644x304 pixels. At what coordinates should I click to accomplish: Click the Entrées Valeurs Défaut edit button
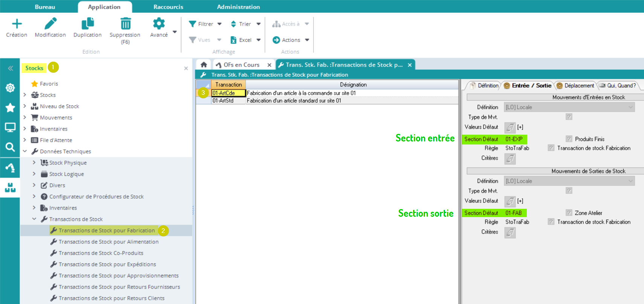coord(510,128)
